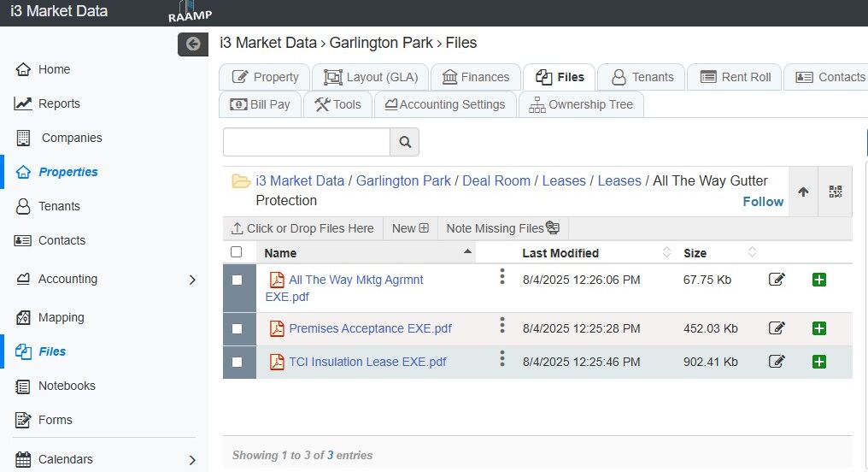Click Note Missing Files button

[502, 228]
